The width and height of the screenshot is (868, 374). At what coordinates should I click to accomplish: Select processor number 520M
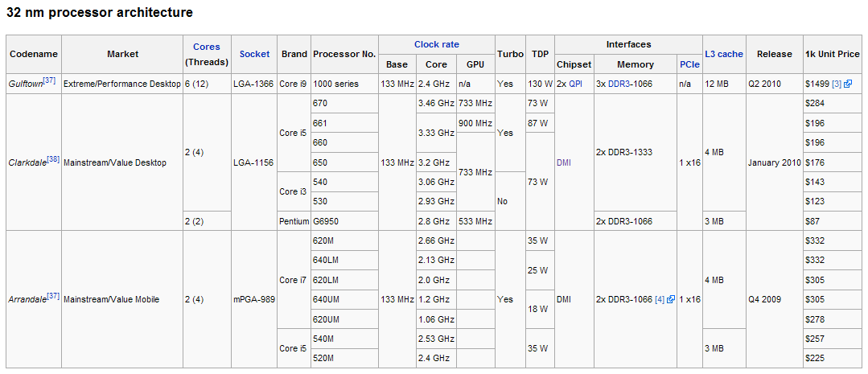[344, 359]
